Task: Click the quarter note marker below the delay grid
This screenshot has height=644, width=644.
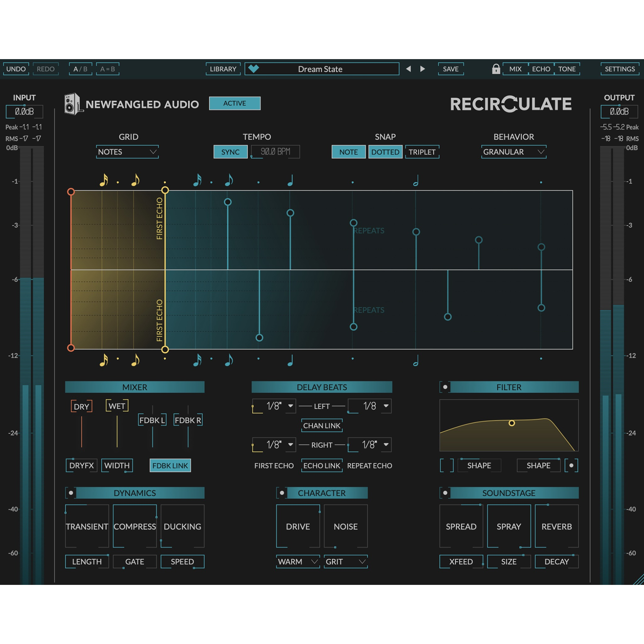Action: pyautogui.click(x=289, y=361)
